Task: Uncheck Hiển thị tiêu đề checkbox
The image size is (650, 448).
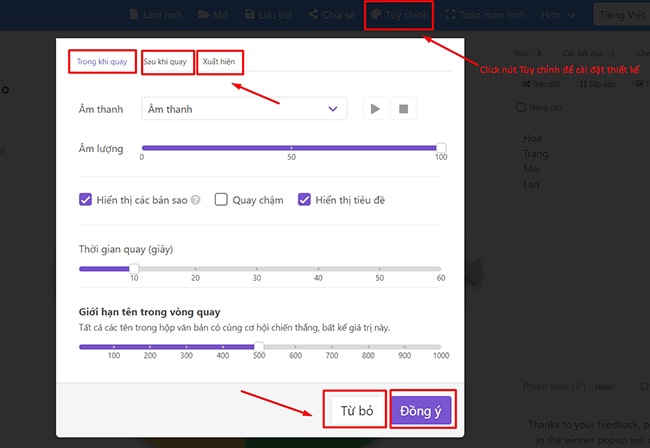Action: pyautogui.click(x=305, y=200)
